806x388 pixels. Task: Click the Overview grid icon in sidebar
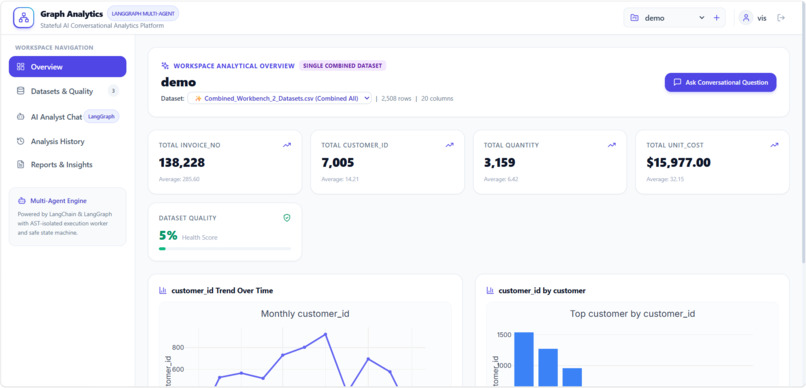point(21,67)
